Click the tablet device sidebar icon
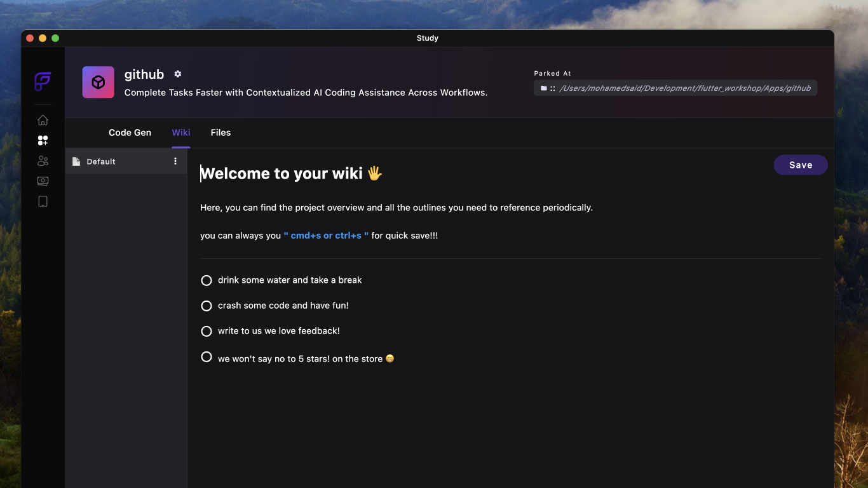868x488 pixels. [43, 201]
